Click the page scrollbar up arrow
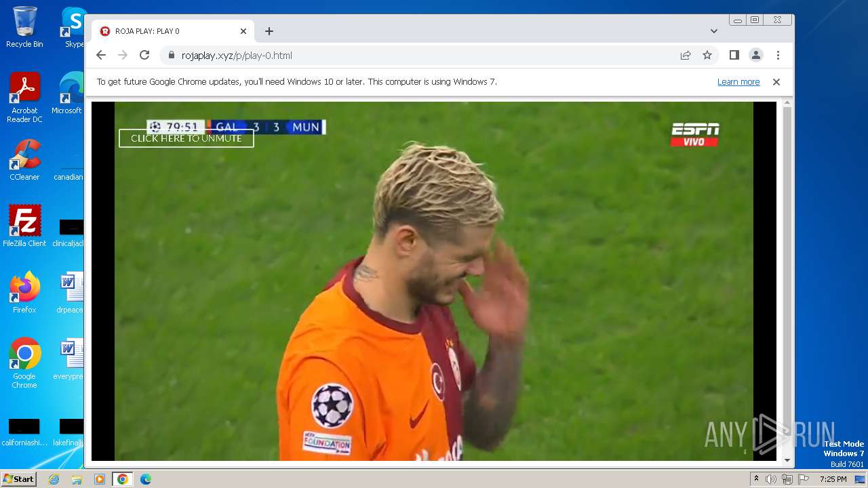 787,103
